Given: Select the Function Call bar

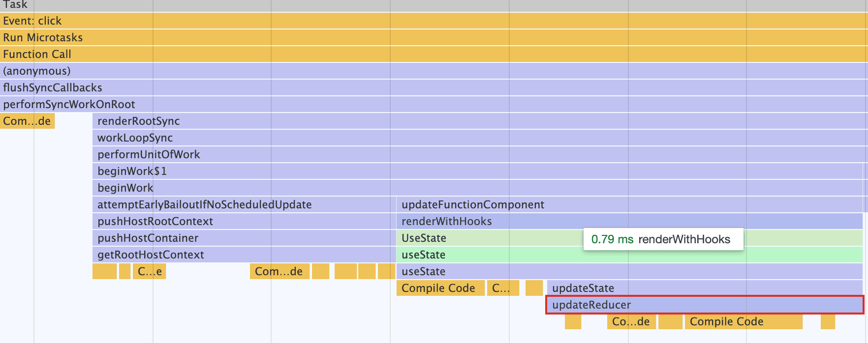Looking at the screenshot, I should [433, 54].
